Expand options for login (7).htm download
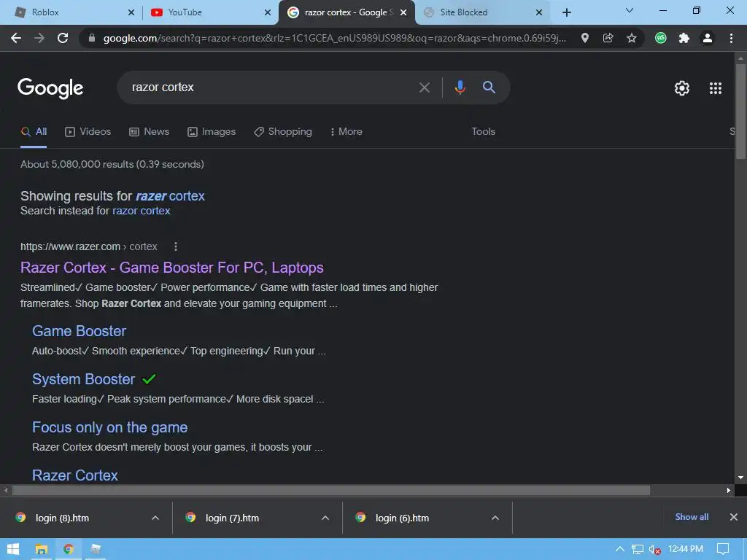The width and height of the screenshot is (747, 560). click(x=325, y=518)
